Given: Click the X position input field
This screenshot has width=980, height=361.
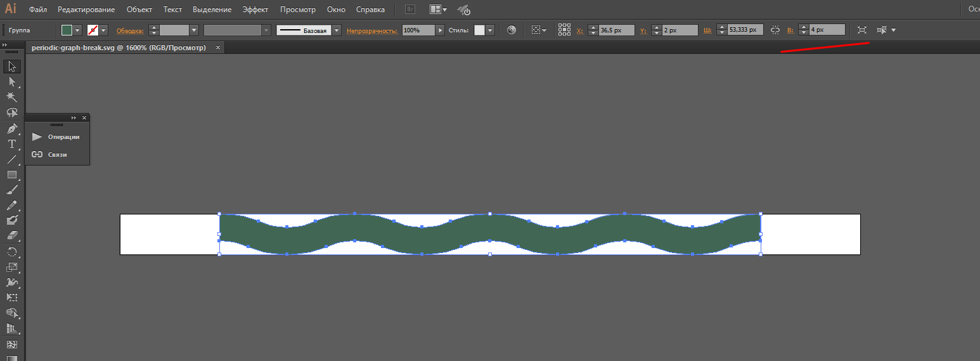Looking at the screenshot, I should 616,30.
